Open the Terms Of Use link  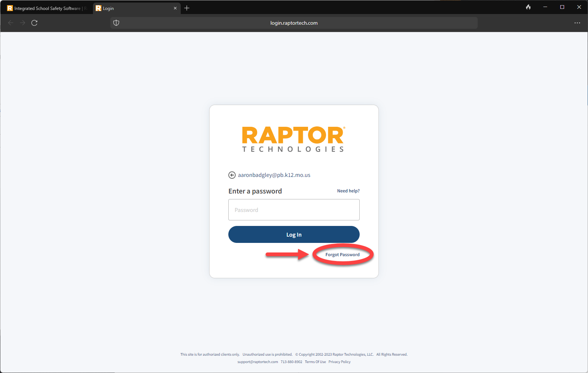click(x=315, y=362)
